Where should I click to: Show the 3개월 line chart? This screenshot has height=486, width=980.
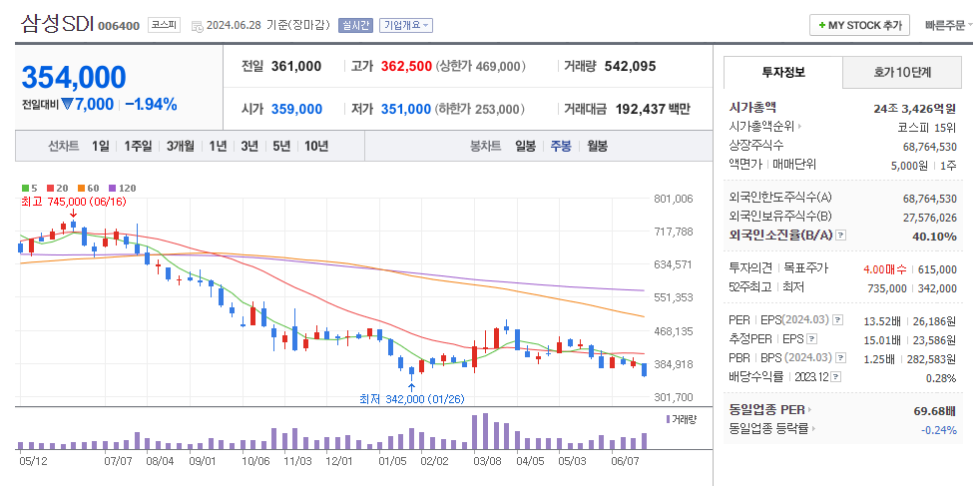pyautogui.click(x=180, y=146)
